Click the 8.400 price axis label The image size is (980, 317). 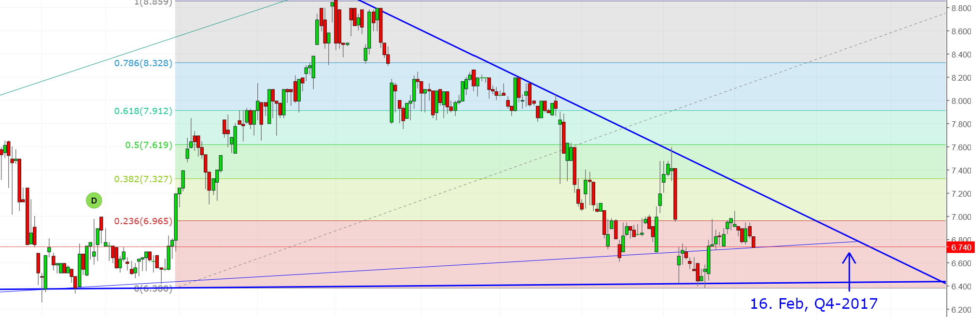pyautogui.click(x=961, y=55)
